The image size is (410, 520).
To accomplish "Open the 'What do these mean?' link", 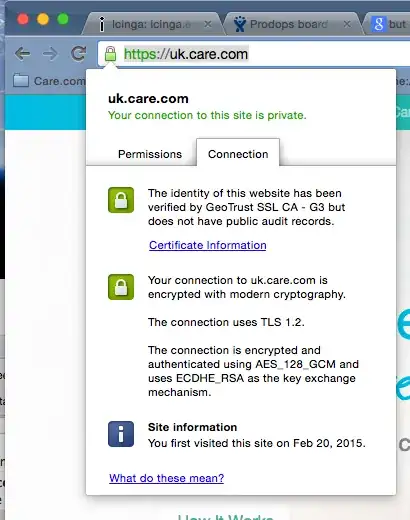I will point(166,478).
